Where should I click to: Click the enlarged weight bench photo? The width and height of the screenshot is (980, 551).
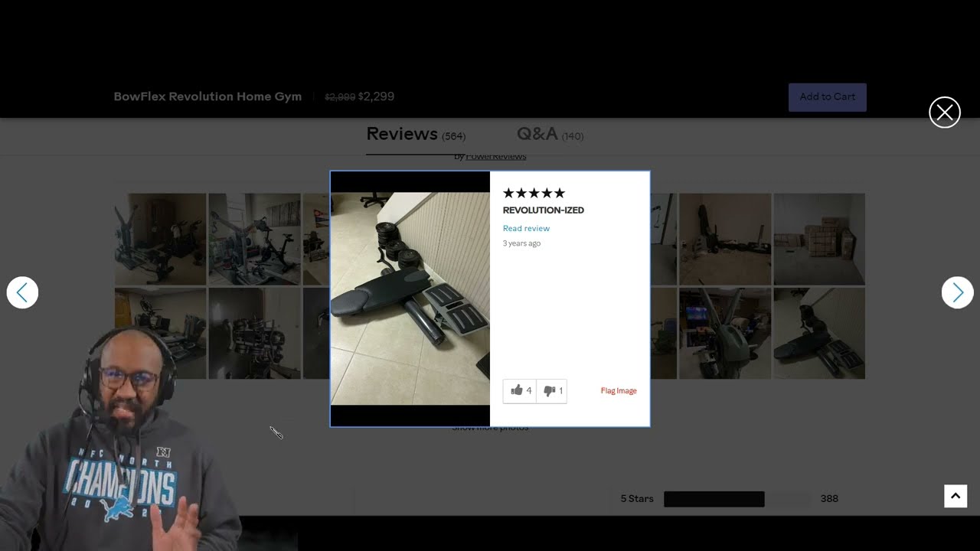(x=410, y=298)
